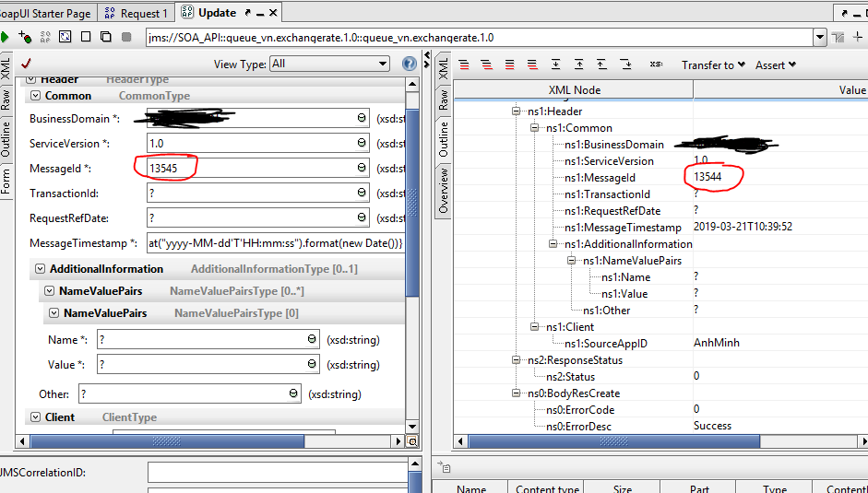Open help via blue question mark icon
This screenshot has width=868, height=493.
(409, 65)
